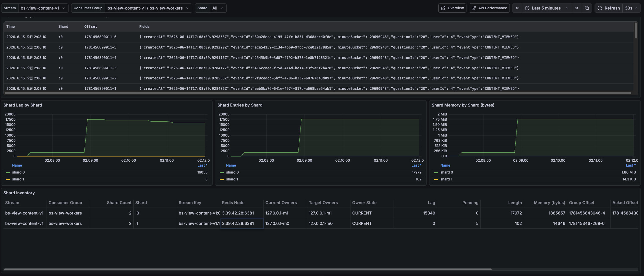644x276 pixels.
Task: Click the Shard Inventory horizontal scrollbar
Action: click(248, 269)
